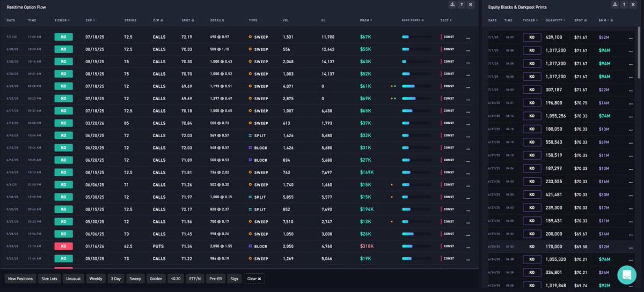The image size is (644, 292).
Task: Click the CONST sector tag in the $26K row
Action: 448,234
